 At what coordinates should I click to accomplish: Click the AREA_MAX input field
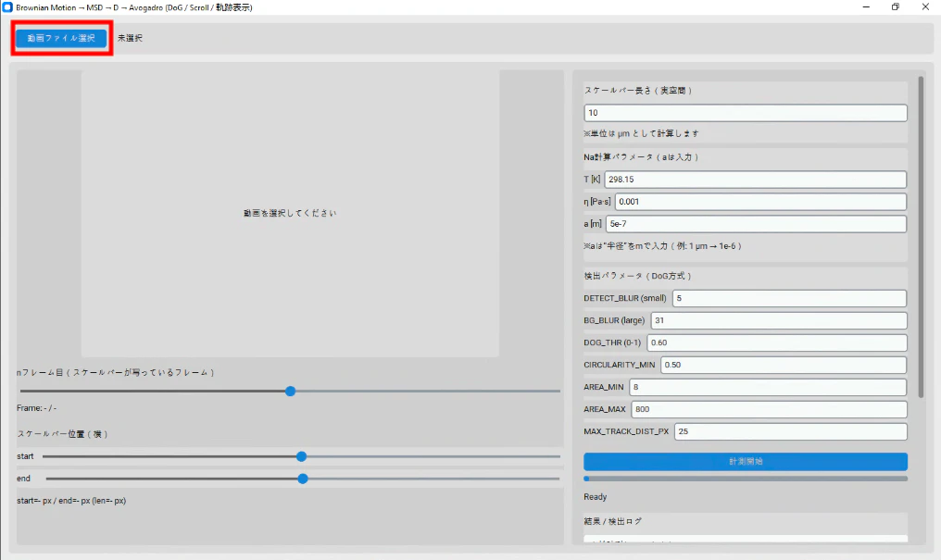coord(770,409)
